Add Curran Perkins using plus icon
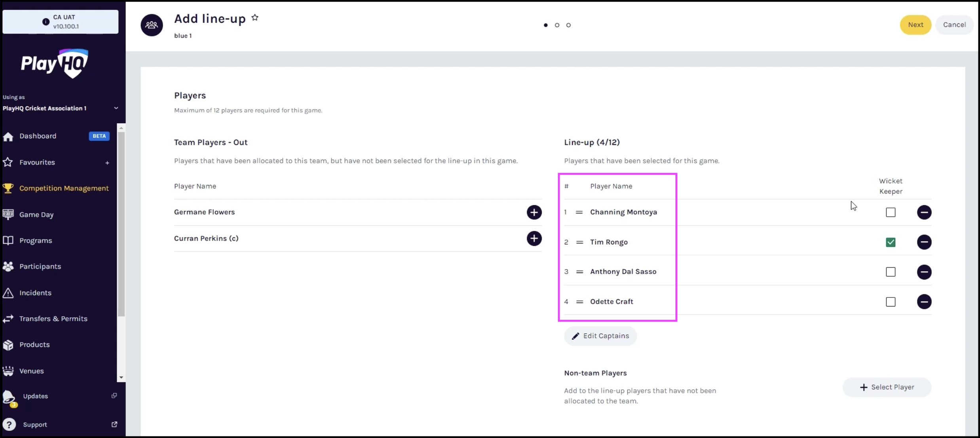 tap(534, 238)
